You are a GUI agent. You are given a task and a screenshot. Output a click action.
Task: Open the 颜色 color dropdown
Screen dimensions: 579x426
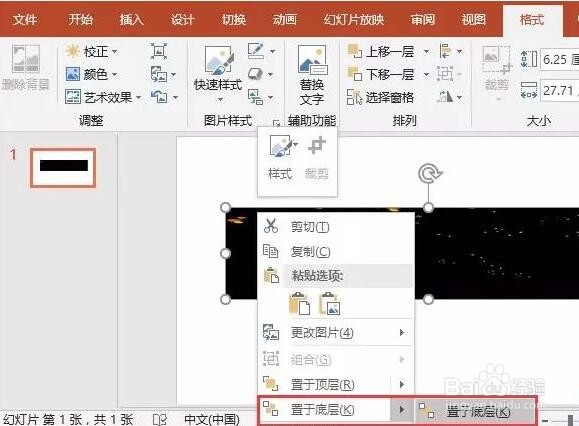pos(92,74)
